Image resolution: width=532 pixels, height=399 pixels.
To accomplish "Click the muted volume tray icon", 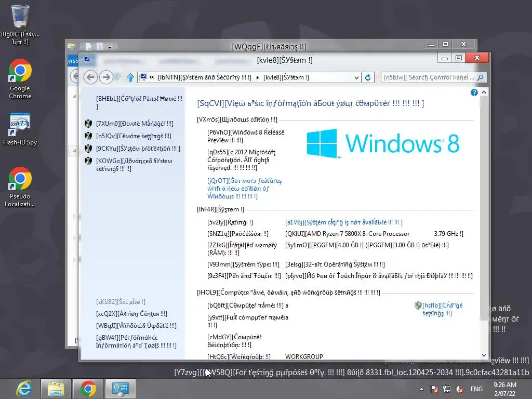I will tap(459, 389).
